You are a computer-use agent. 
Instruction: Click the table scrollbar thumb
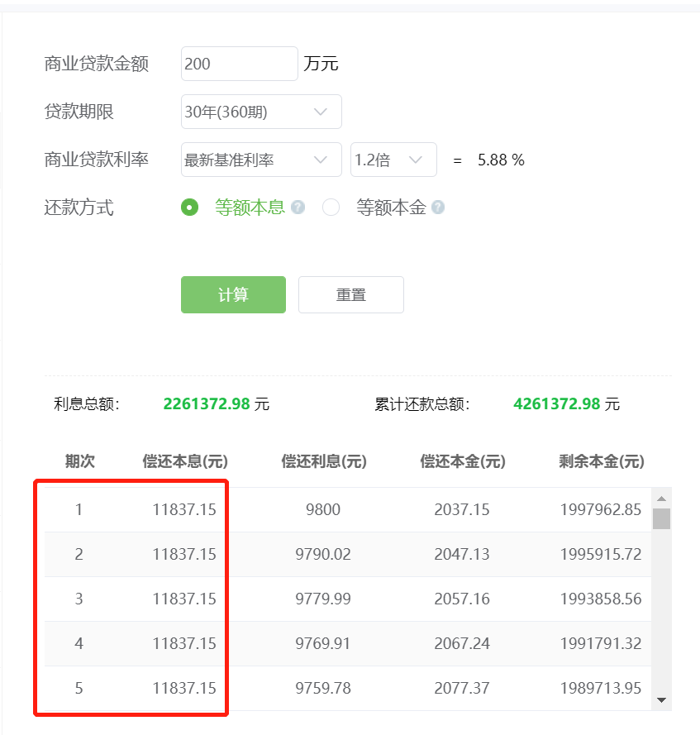(662, 519)
